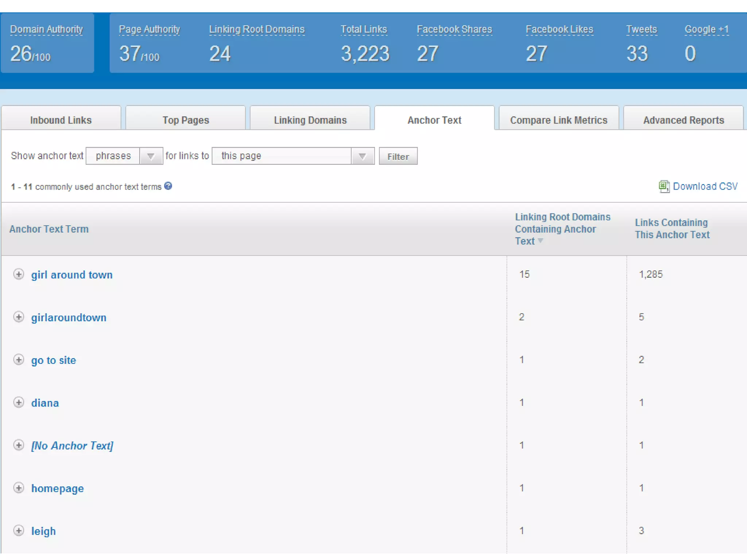747x560 pixels.
Task: Click the Download CSV link
Action: [705, 186]
